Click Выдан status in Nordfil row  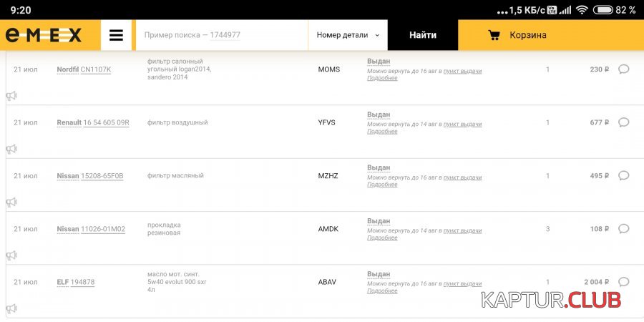379,62
